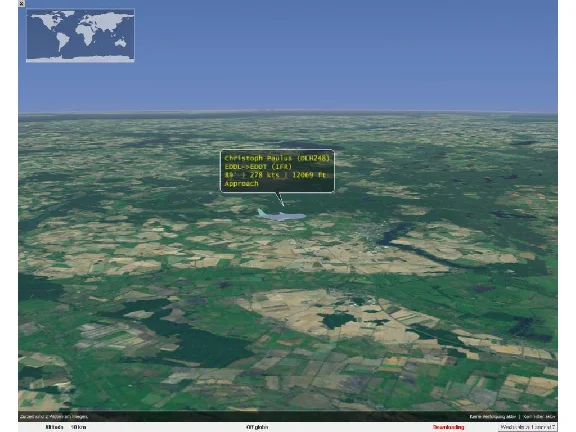
Task: Select Antarctica strip on the world minimap
Action: pos(80,58)
